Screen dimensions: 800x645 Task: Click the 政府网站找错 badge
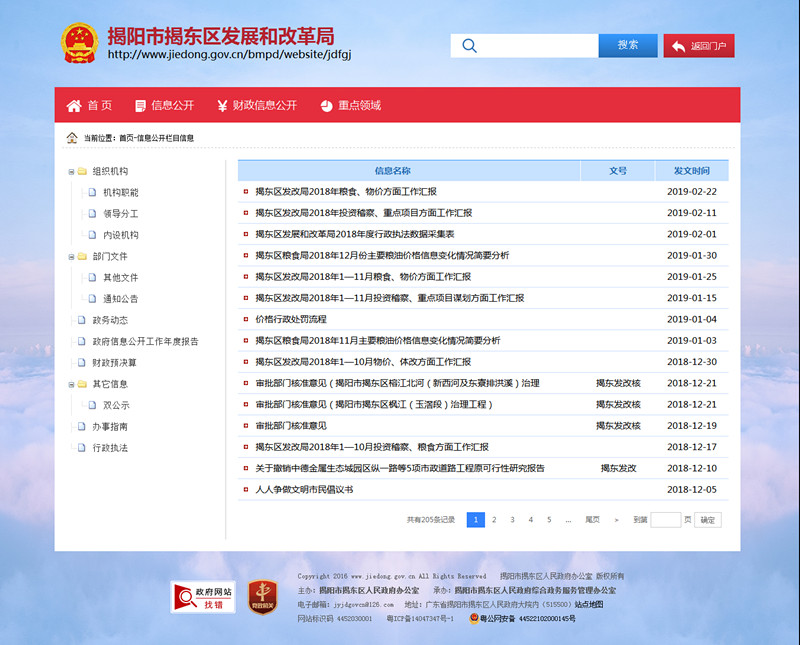point(203,597)
